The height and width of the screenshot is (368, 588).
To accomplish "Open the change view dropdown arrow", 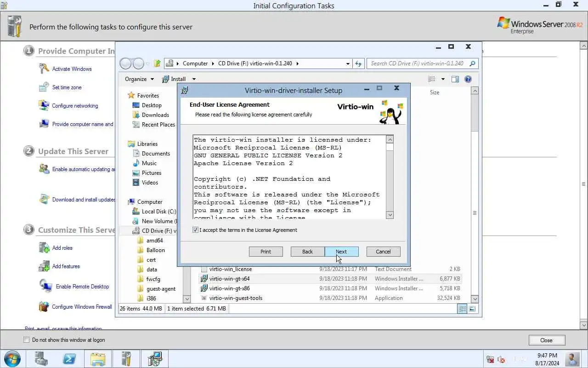I will tap(443, 79).
